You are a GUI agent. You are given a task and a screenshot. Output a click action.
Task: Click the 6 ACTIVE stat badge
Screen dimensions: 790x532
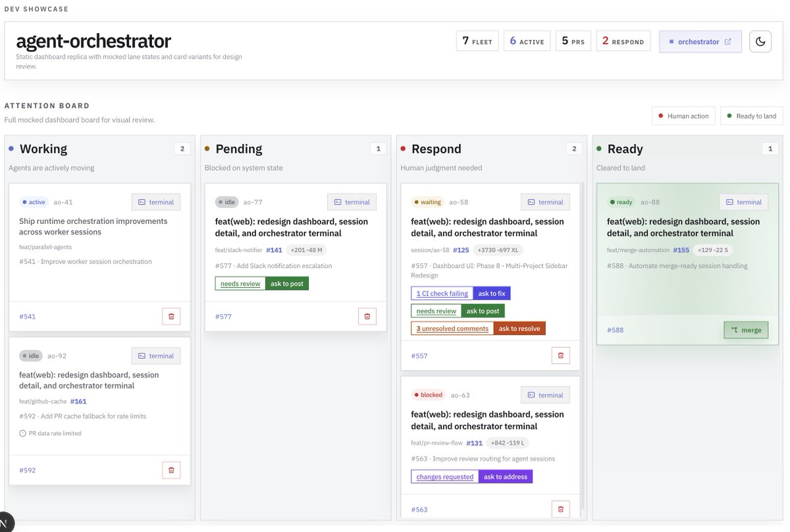pos(527,41)
